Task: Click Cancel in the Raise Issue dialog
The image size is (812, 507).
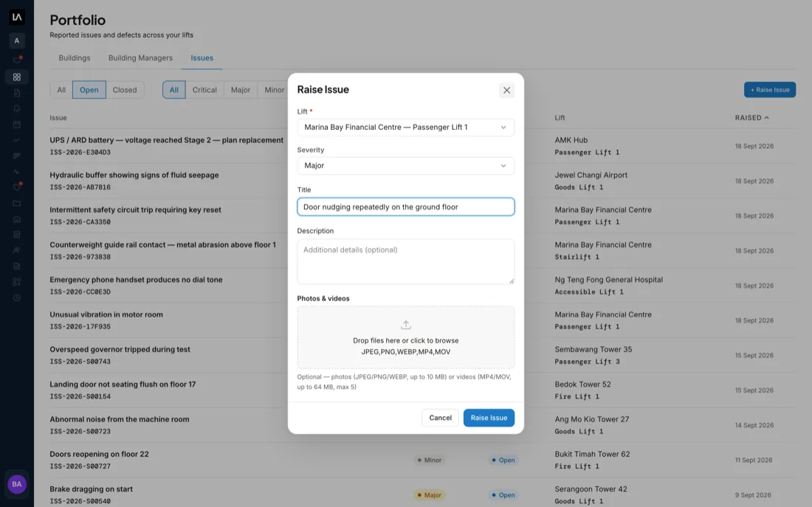Action: pyautogui.click(x=440, y=418)
